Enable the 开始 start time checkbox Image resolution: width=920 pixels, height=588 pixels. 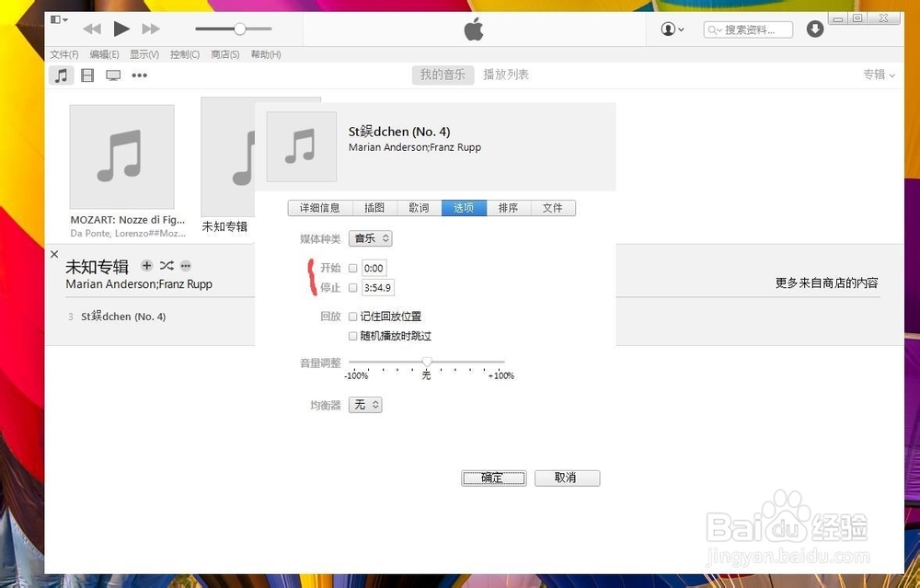[352, 268]
